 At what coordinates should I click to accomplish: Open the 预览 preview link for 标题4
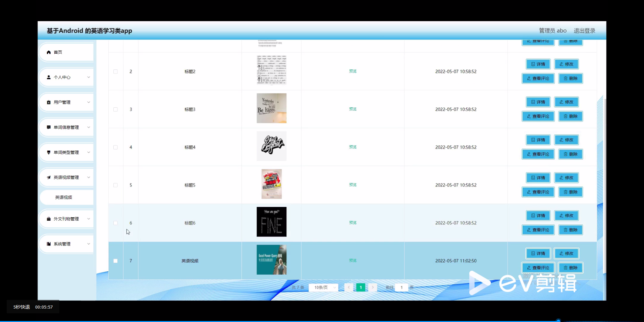pyautogui.click(x=352, y=147)
